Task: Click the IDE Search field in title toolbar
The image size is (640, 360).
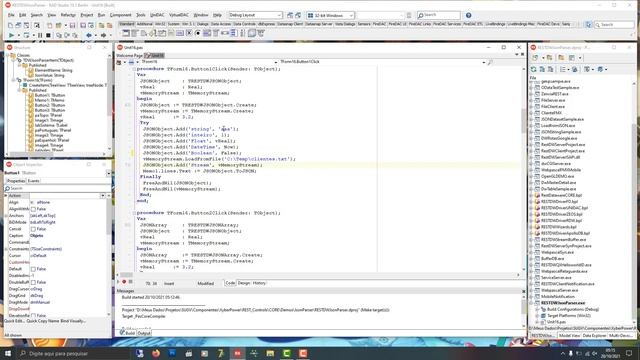Action: [x=439, y=15]
